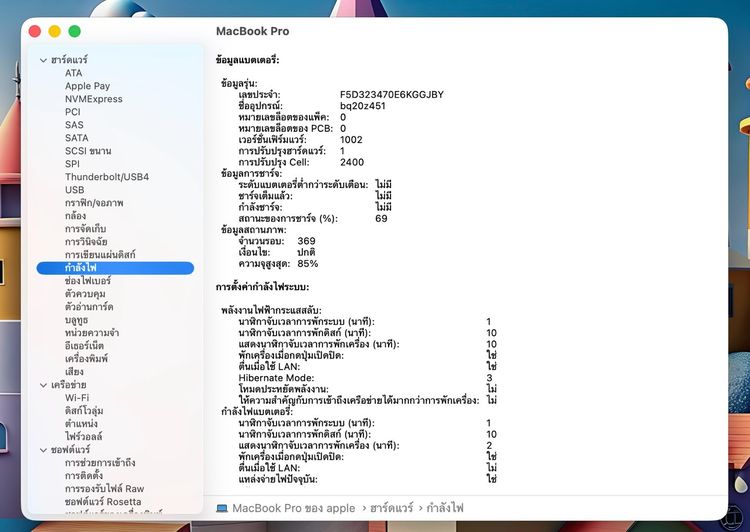Minimize window with yellow button
Image resolution: width=750 pixels, height=532 pixels.
pos(55,31)
